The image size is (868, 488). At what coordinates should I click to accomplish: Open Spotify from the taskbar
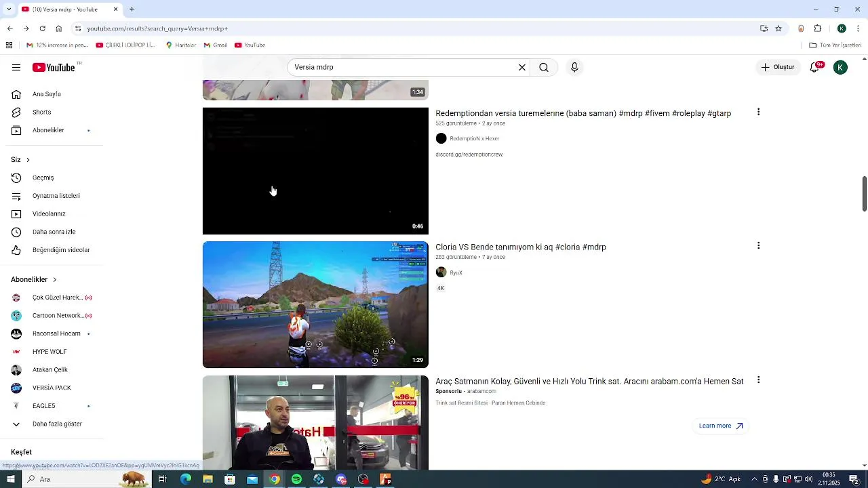pos(296,479)
